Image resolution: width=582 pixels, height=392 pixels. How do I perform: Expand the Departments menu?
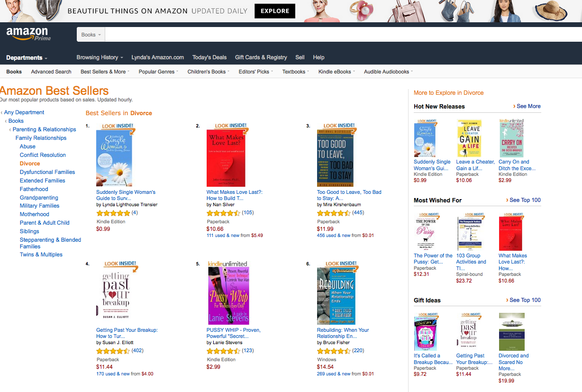click(x=27, y=58)
